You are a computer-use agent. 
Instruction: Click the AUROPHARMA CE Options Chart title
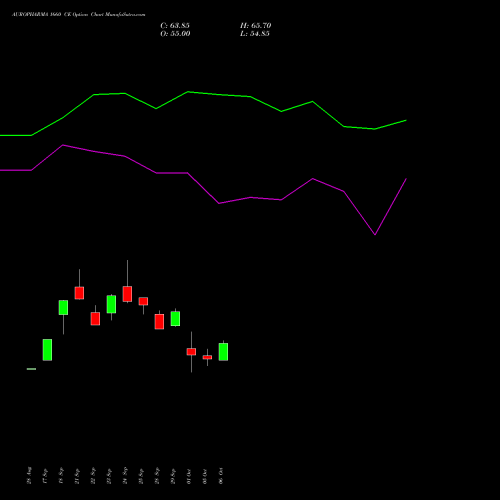[x=79, y=15]
